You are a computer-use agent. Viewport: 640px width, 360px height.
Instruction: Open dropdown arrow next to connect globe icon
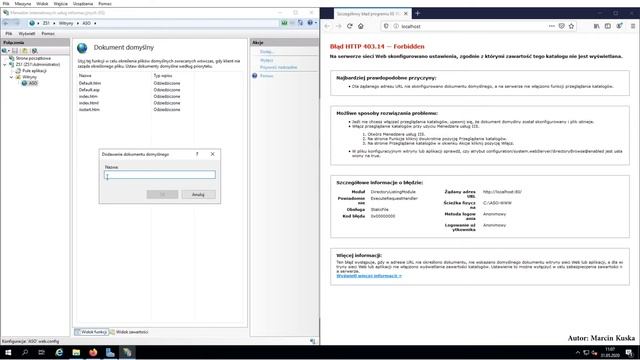pyautogui.click(x=9, y=51)
